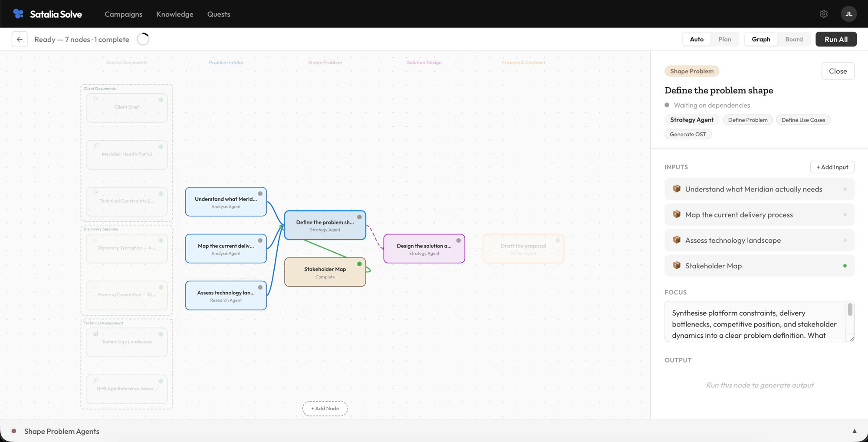Click green dot in Stakeholder Map input row
Screen dimensions: 868x442
[x=845, y=266]
